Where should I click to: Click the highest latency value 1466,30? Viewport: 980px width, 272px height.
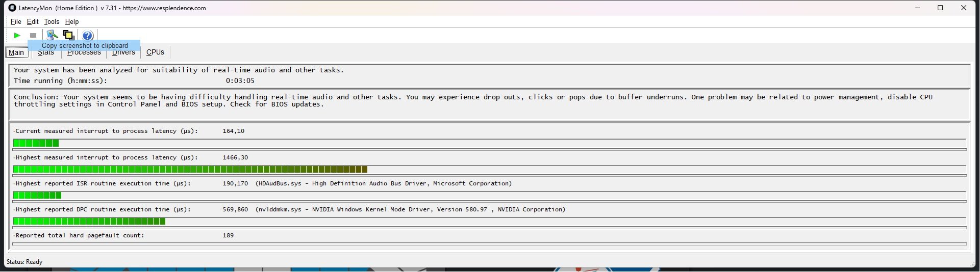(235, 157)
